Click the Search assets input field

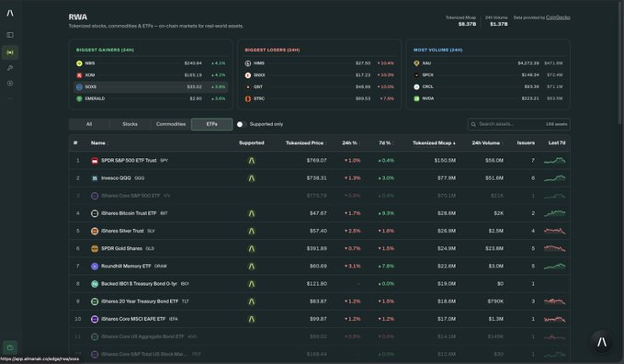click(x=519, y=124)
